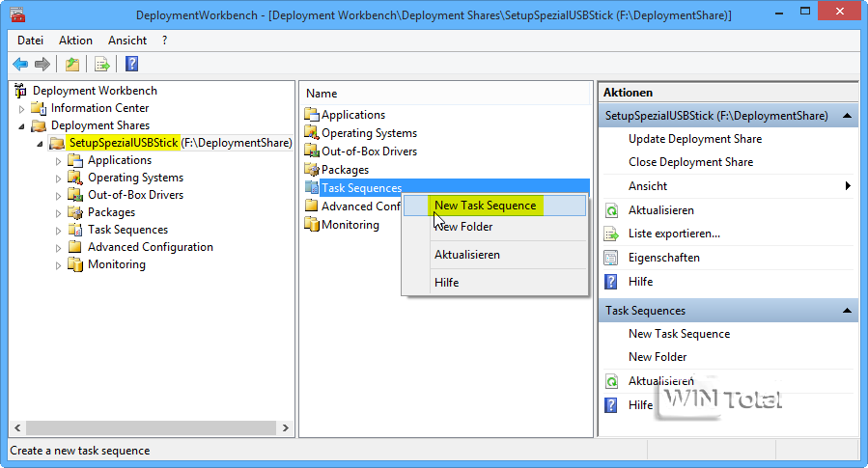Click the app icon in the title bar
Viewport: 868px width, 468px height.
tap(17, 14)
